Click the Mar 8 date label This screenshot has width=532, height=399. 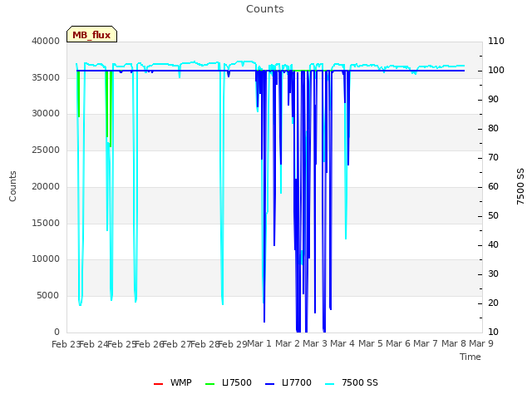[454, 343]
